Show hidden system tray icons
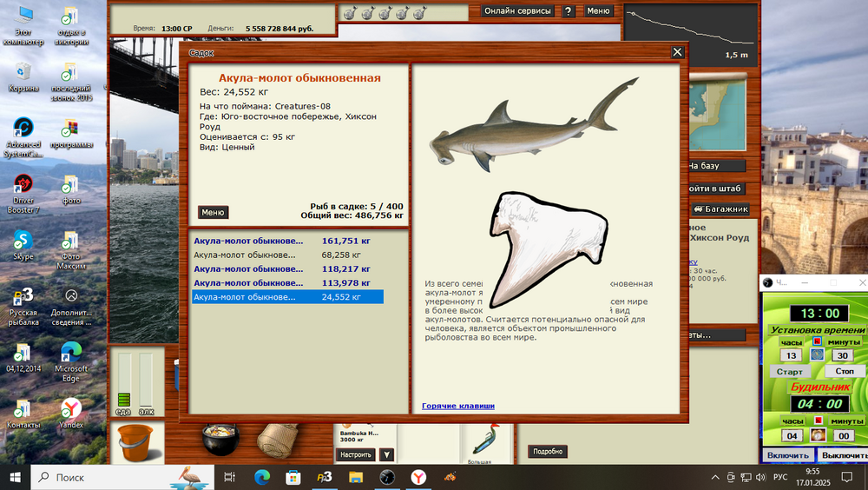The image size is (868, 490). [715, 477]
